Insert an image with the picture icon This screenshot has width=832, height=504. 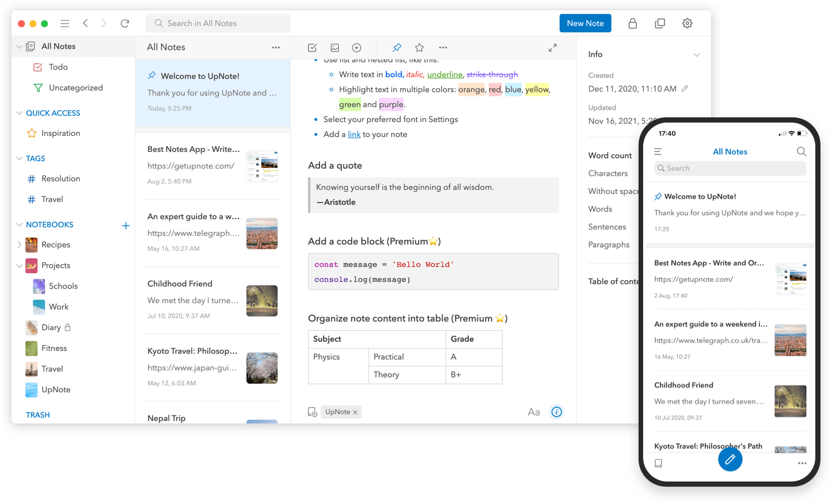335,48
